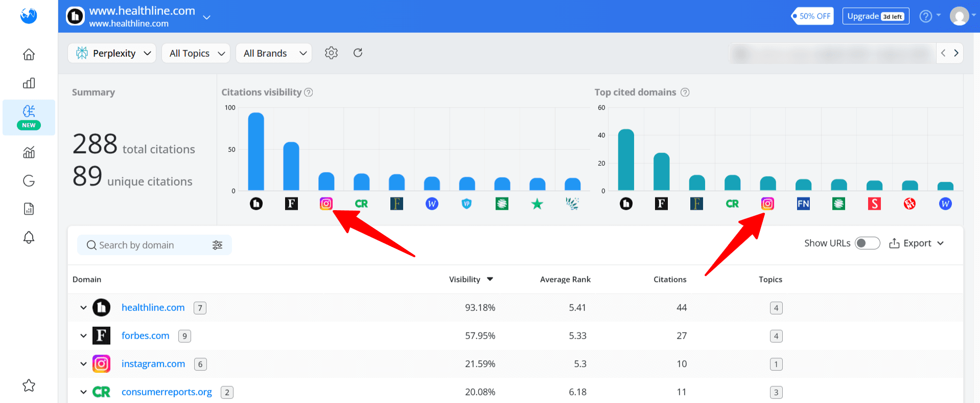Click Instagram icon under Citations visibility chart
The height and width of the screenshot is (403, 980).
[326, 204]
